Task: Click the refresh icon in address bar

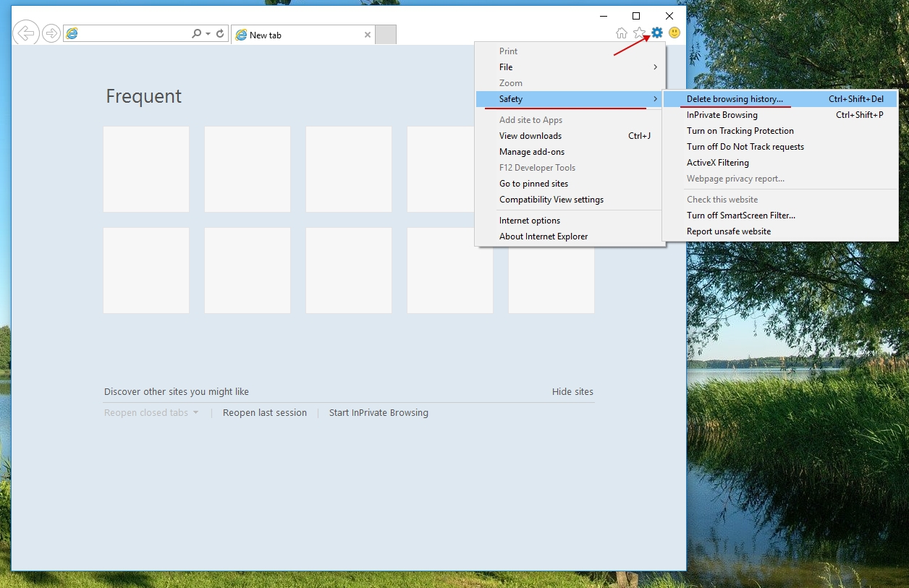Action: [220, 34]
